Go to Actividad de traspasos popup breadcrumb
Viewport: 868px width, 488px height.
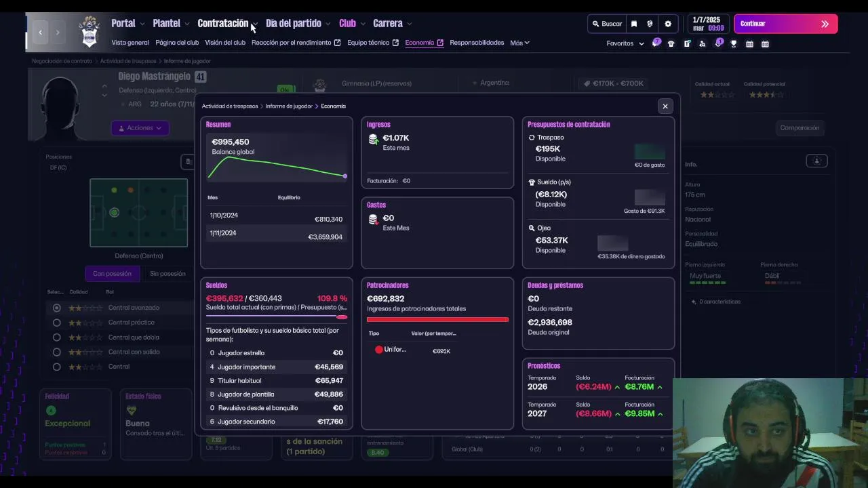(x=230, y=106)
